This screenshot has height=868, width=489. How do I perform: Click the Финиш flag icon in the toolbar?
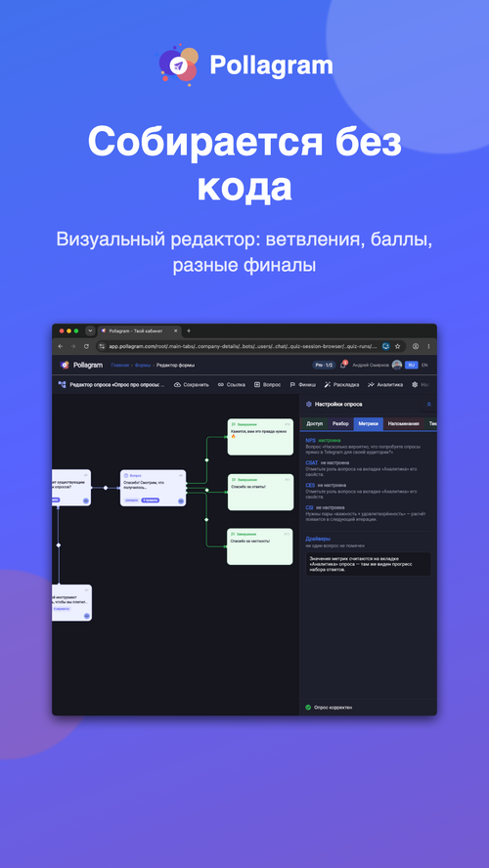pyautogui.click(x=292, y=385)
